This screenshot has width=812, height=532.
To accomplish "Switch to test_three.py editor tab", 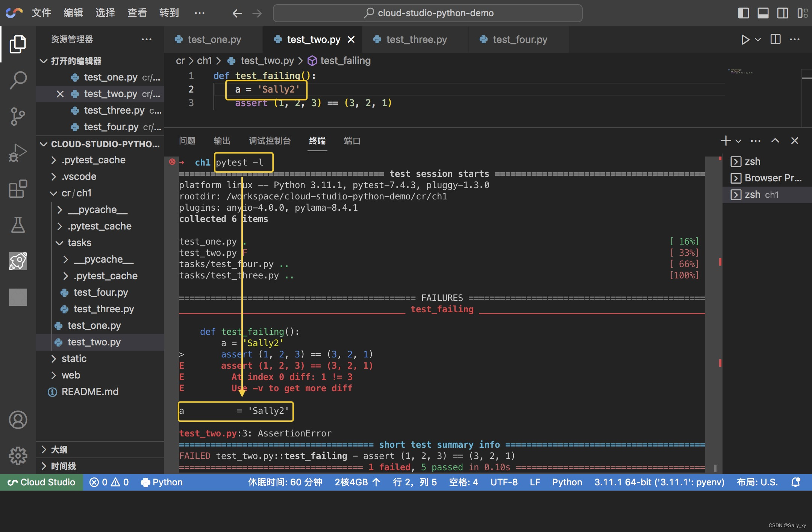I will pyautogui.click(x=416, y=40).
